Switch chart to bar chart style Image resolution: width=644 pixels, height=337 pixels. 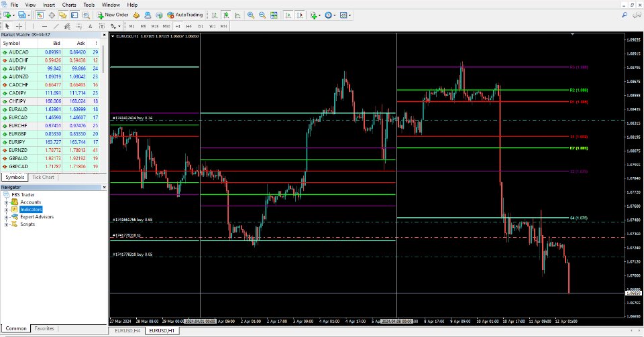[x=215, y=15]
